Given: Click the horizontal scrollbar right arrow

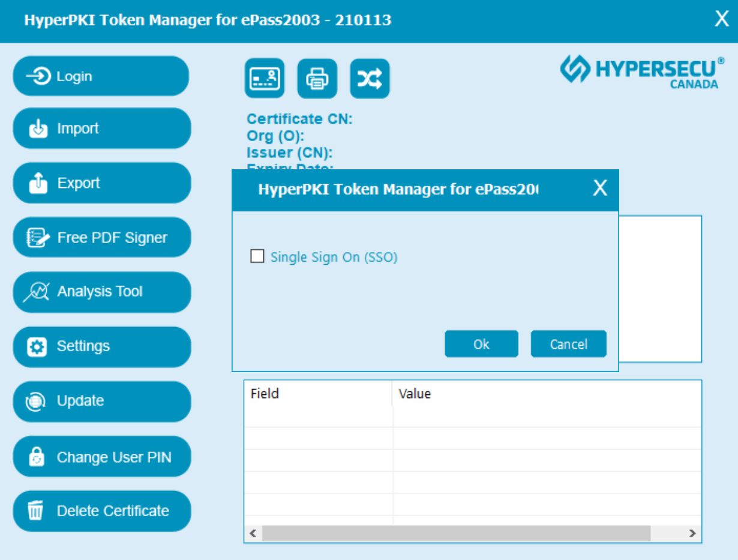Looking at the screenshot, I should (692, 533).
